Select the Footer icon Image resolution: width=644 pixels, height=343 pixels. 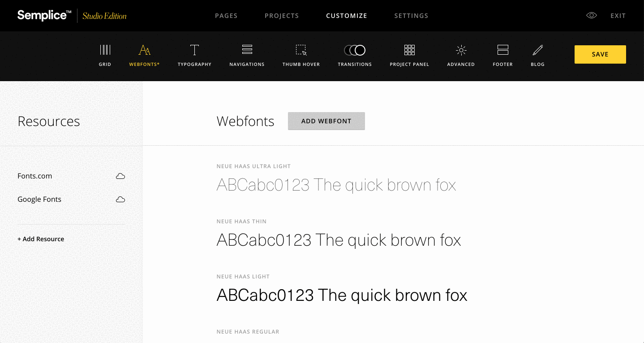click(x=503, y=50)
